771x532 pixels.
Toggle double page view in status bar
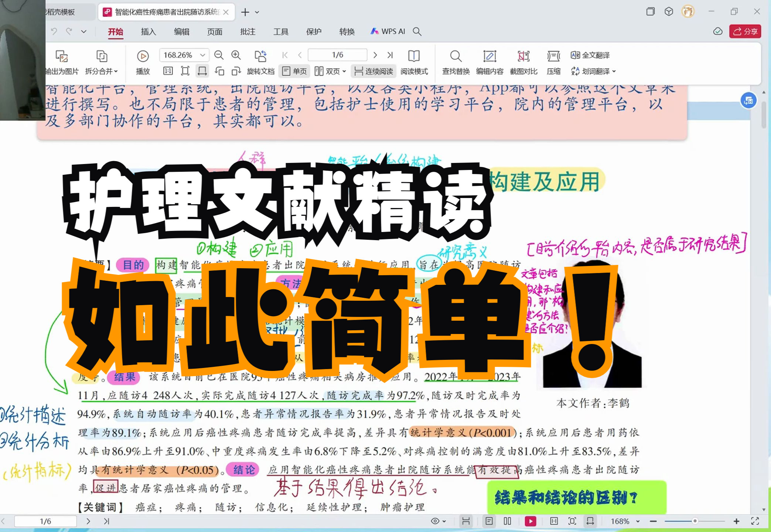tap(507, 521)
